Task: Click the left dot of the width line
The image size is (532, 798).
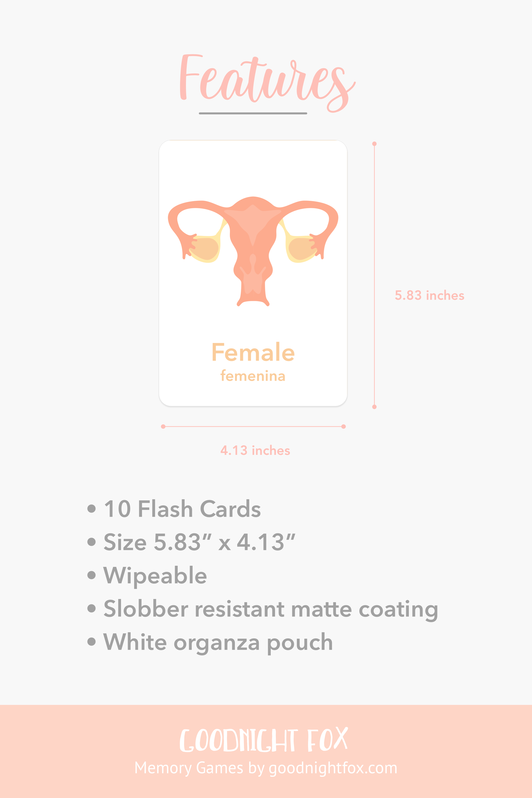Action: [163, 426]
